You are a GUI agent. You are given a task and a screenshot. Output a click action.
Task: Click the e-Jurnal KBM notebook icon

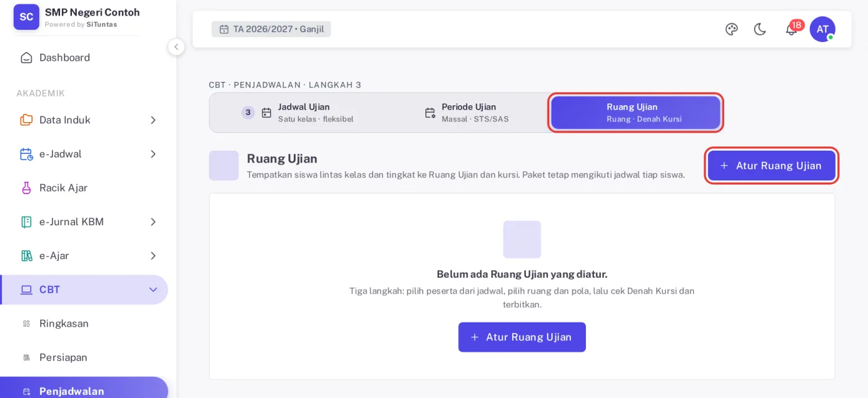[26, 222]
